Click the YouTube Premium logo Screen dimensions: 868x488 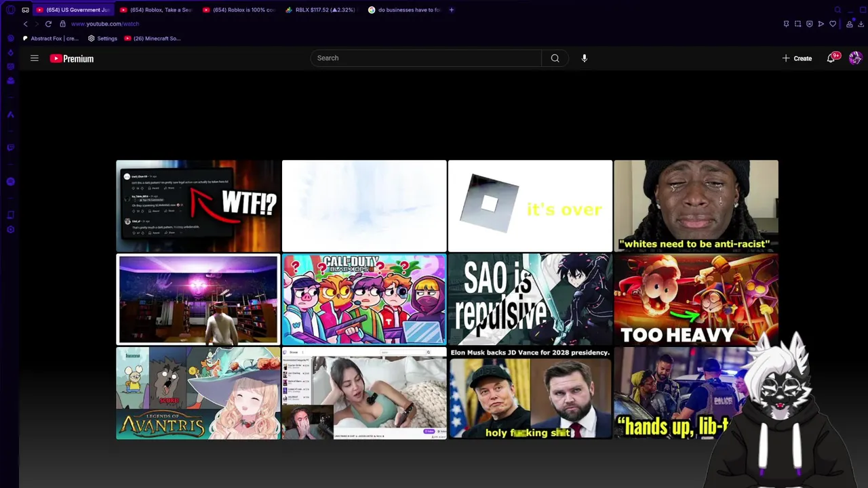pyautogui.click(x=72, y=58)
